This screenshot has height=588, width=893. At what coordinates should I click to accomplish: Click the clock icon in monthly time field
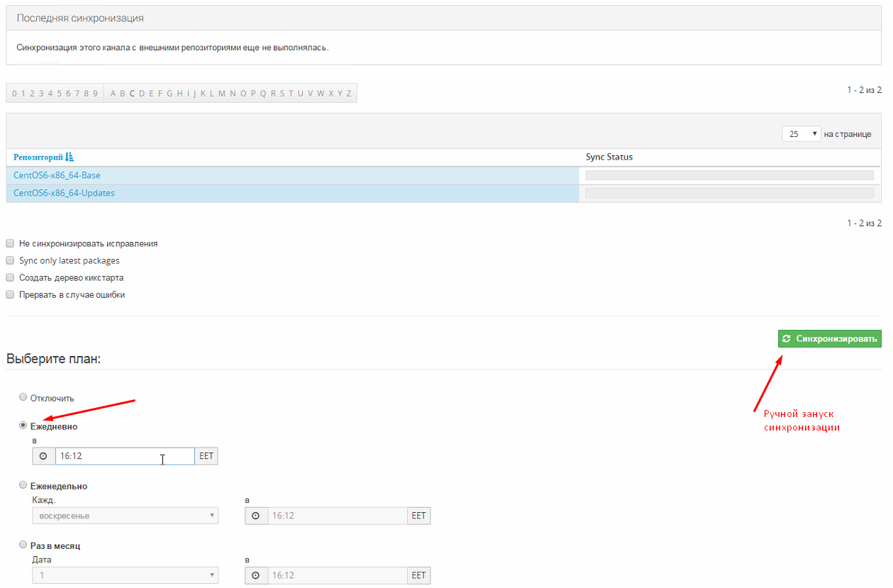pos(256,575)
